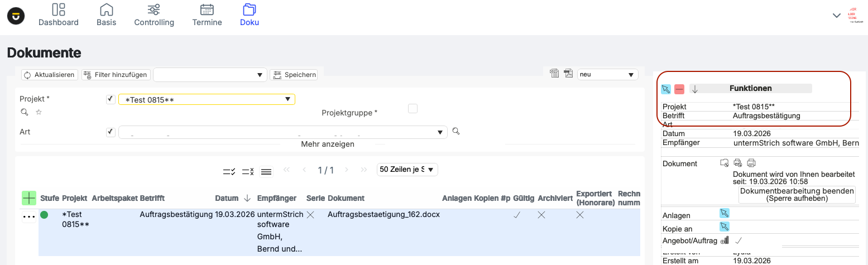Click the PDF export icon beside neu

[x=568, y=74]
